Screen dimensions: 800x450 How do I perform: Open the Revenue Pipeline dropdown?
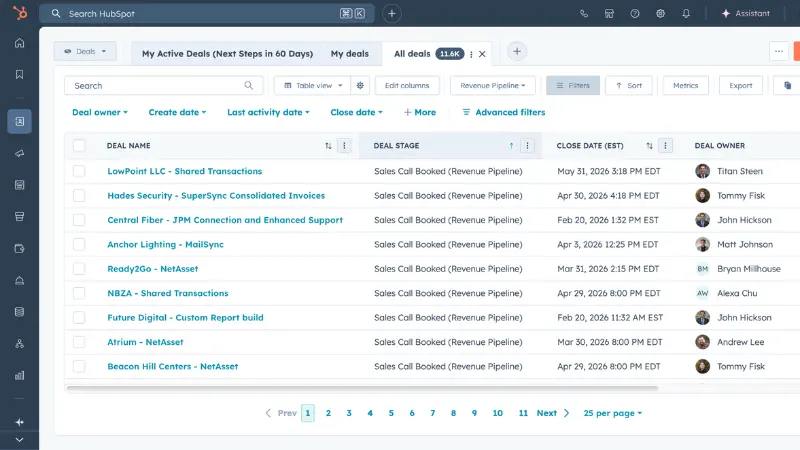[x=492, y=86]
